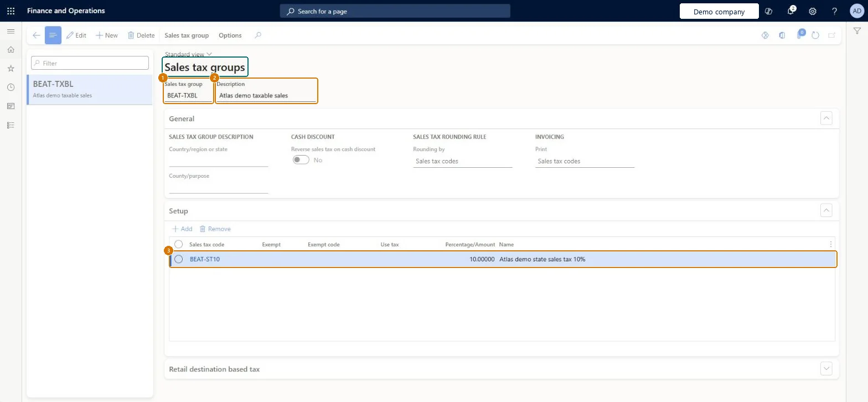
Task: Click the back arrow in action pane
Action: click(x=37, y=35)
